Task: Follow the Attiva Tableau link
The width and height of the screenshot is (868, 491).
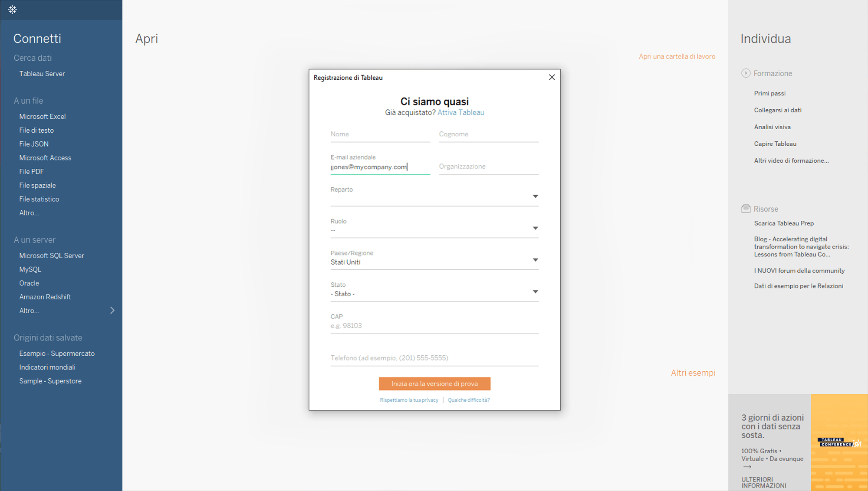Action: point(460,112)
